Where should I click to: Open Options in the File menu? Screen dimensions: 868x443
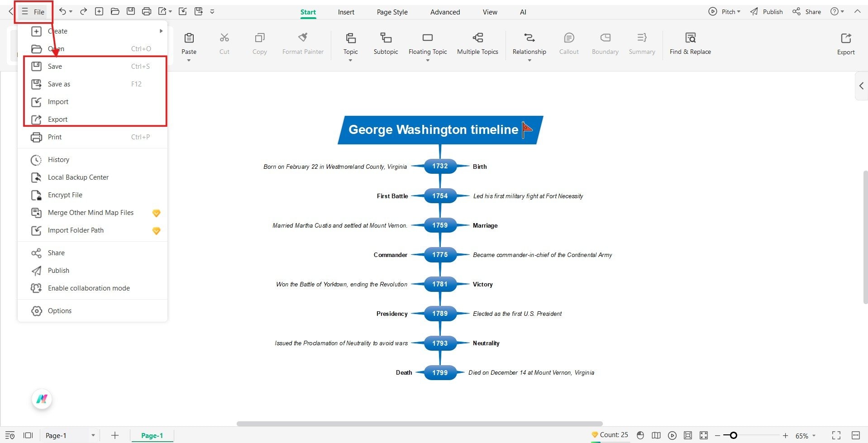(92, 311)
